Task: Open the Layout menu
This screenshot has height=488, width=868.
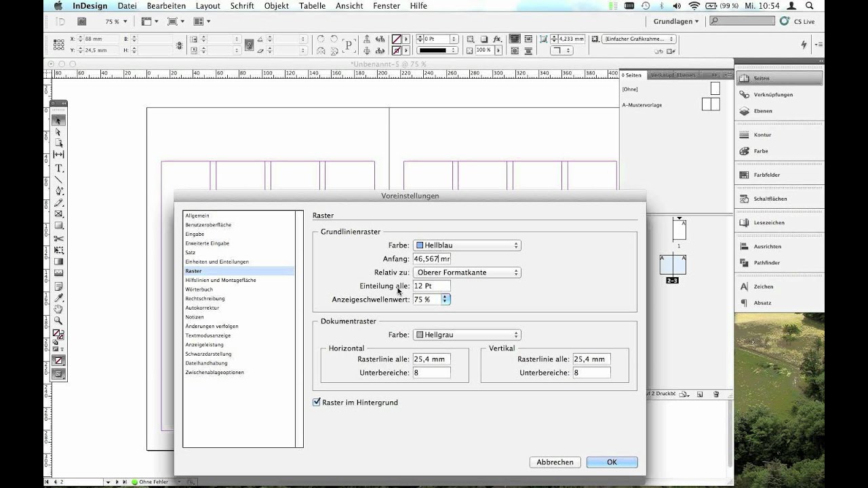Action: pyautogui.click(x=208, y=5)
